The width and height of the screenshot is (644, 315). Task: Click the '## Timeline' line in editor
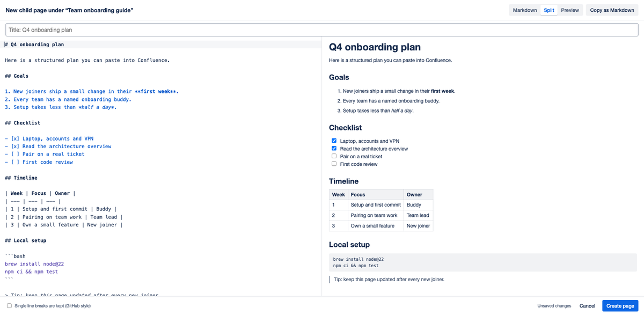(21, 178)
